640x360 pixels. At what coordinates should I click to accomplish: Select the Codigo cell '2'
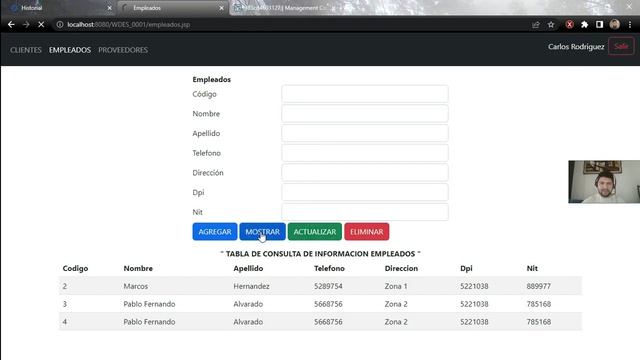64,286
